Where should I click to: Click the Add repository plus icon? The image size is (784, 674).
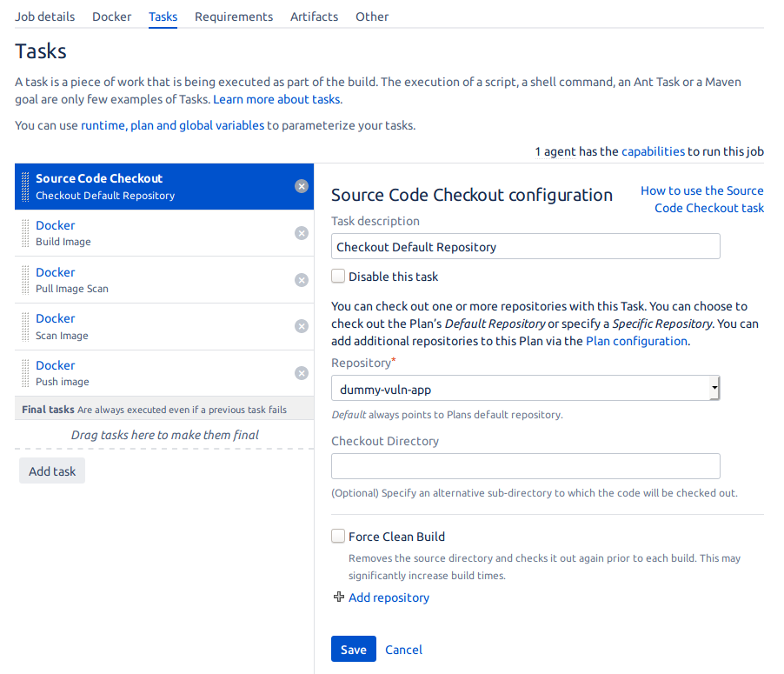(338, 597)
